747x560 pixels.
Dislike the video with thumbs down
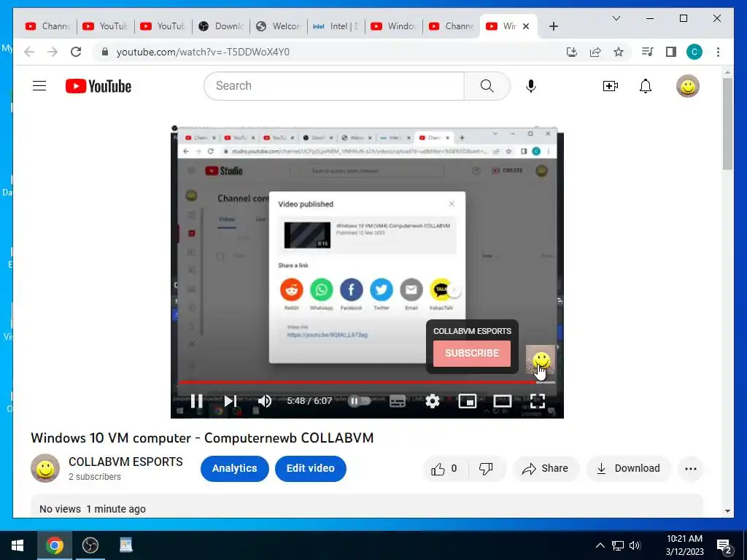click(486, 469)
